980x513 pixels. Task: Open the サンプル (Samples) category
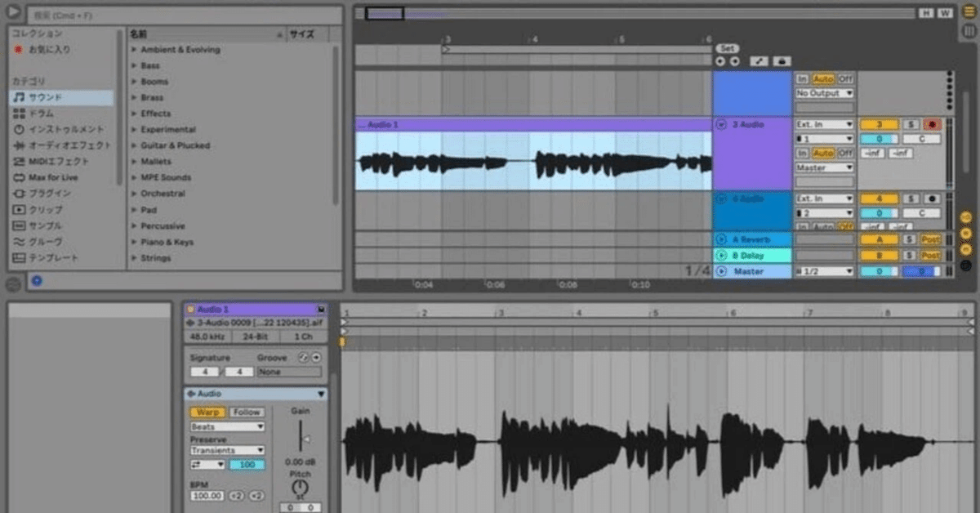[61, 225]
